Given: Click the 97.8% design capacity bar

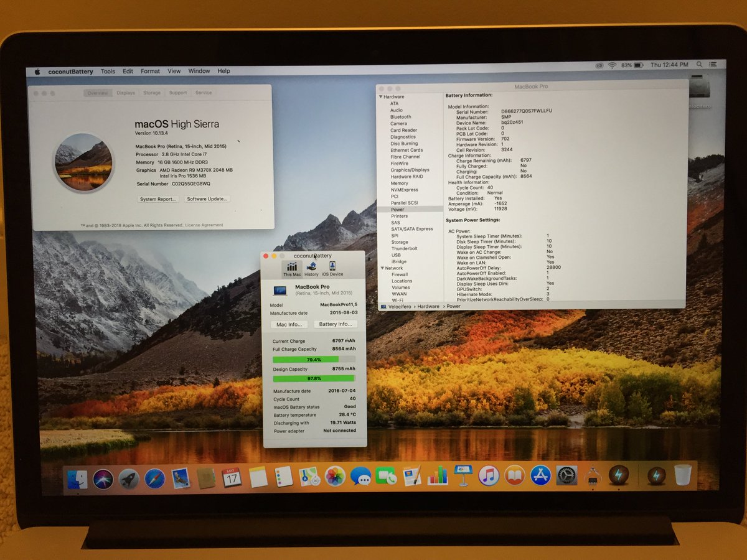Looking at the screenshot, I should tap(314, 378).
